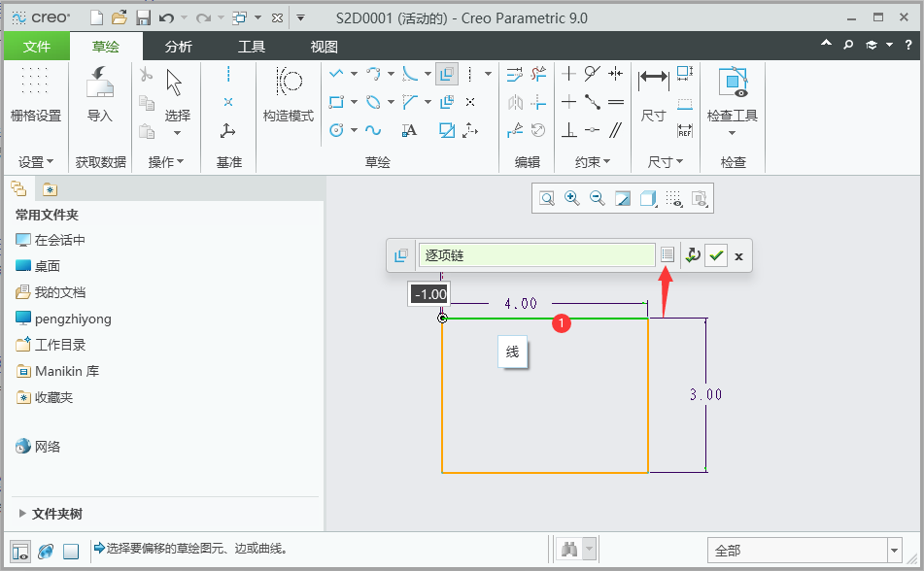The image size is (924, 571).
Task: Open the Desktop (桌面) common folder
Action: [x=38, y=266]
